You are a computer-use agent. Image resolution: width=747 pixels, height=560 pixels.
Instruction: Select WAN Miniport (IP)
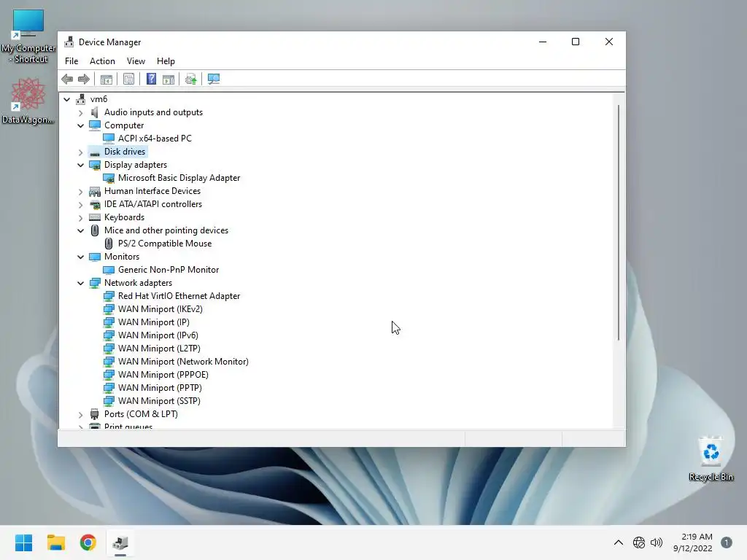pos(154,322)
